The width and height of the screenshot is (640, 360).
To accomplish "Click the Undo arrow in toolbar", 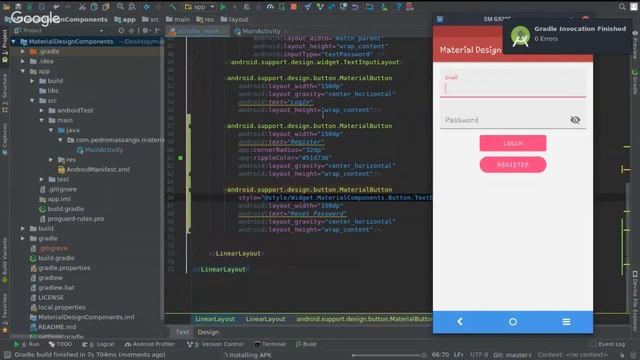I will [56, 7].
